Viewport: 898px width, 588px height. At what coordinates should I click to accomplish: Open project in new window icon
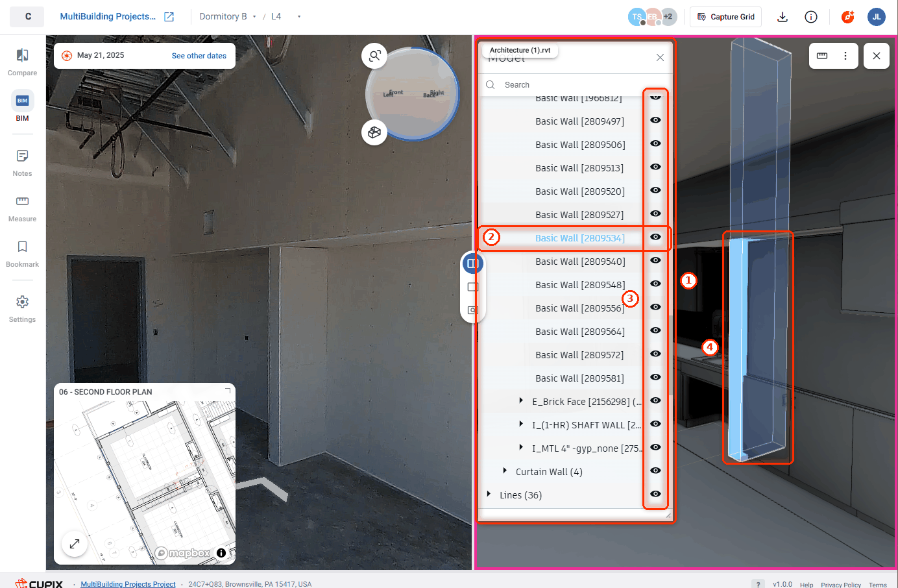click(169, 17)
